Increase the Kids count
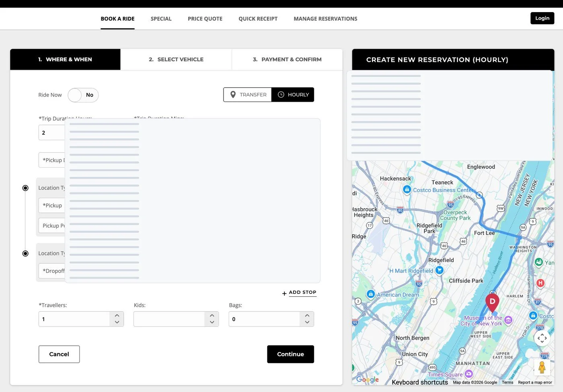The height and width of the screenshot is (392, 563). click(212, 316)
